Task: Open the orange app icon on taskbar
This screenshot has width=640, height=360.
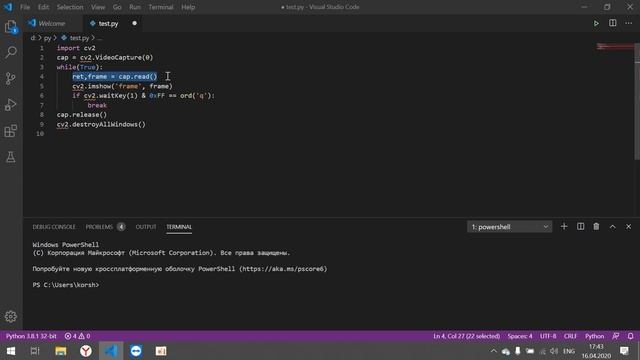Action: 161,351
